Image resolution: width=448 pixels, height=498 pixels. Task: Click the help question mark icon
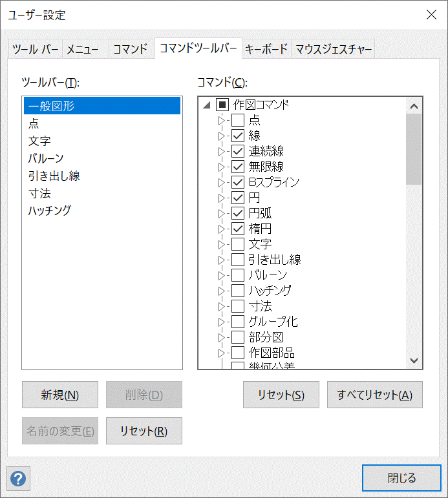tap(19, 479)
